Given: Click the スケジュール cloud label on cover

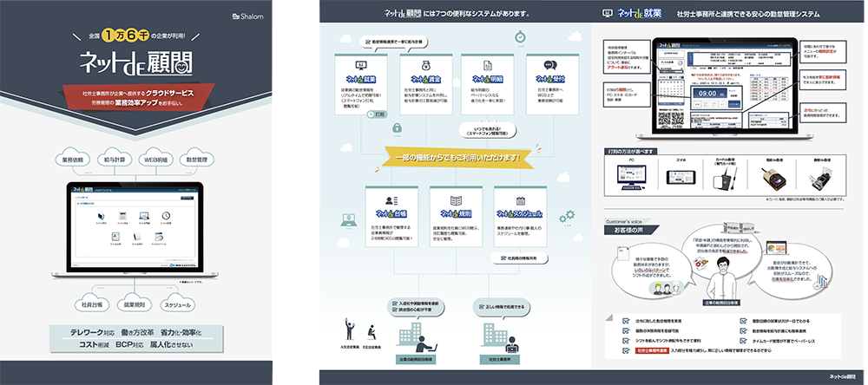Looking at the screenshot, I should [178, 304].
